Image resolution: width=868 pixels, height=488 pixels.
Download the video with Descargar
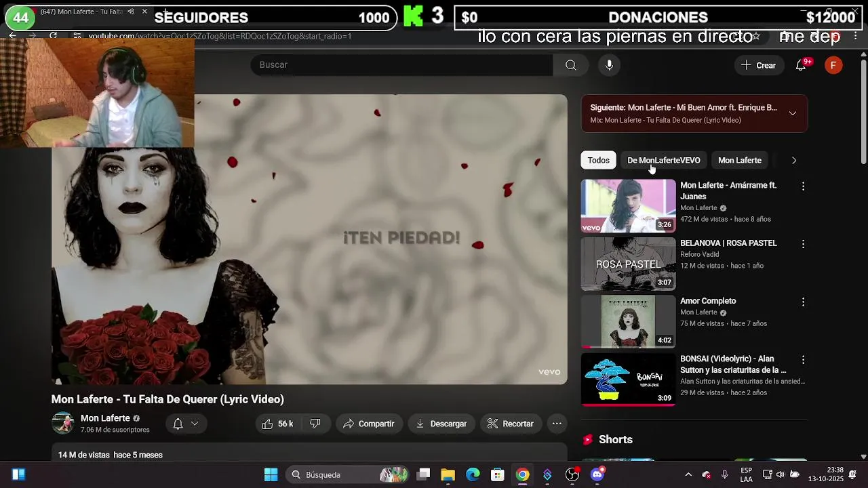click(x=441, y=424)
